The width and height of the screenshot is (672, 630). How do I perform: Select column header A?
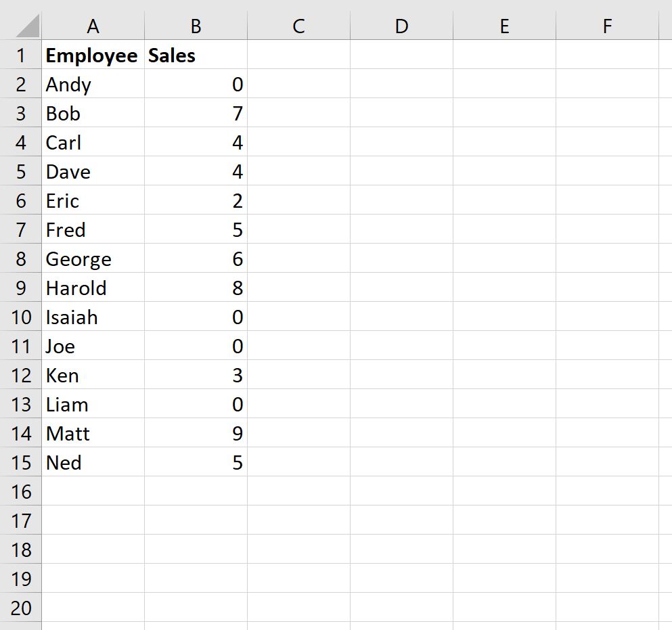[93, 26]
